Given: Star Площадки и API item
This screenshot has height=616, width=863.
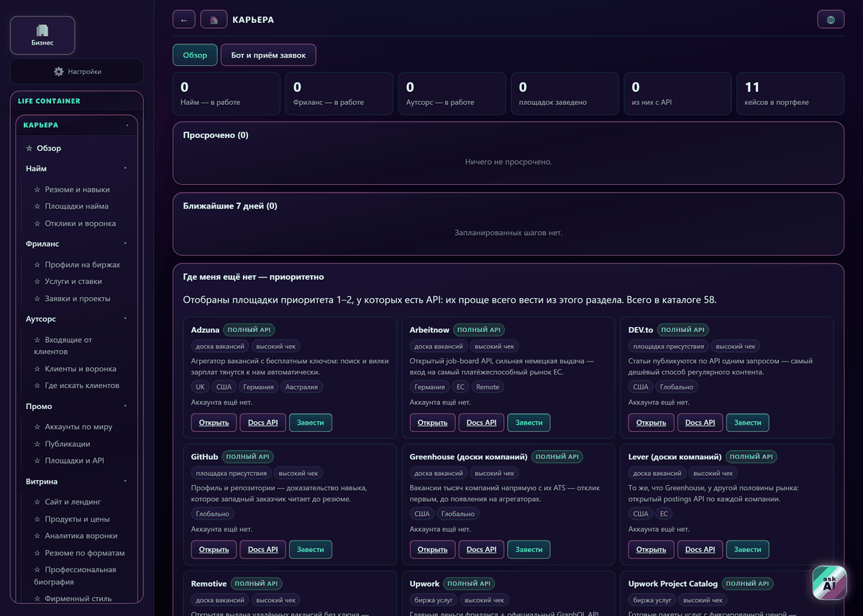Looking at the screenshot, I should (x=38, y=461).
